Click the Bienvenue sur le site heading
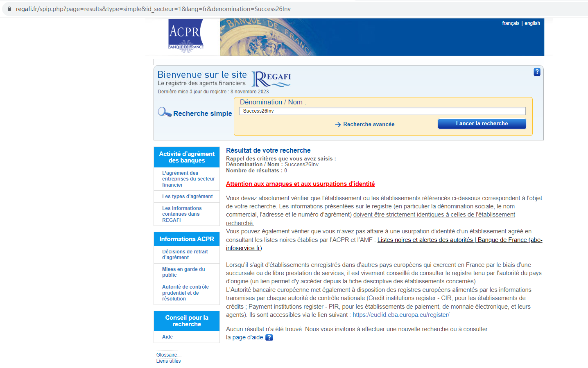Screen dimensions: 588x368 [x=202, y=75]
